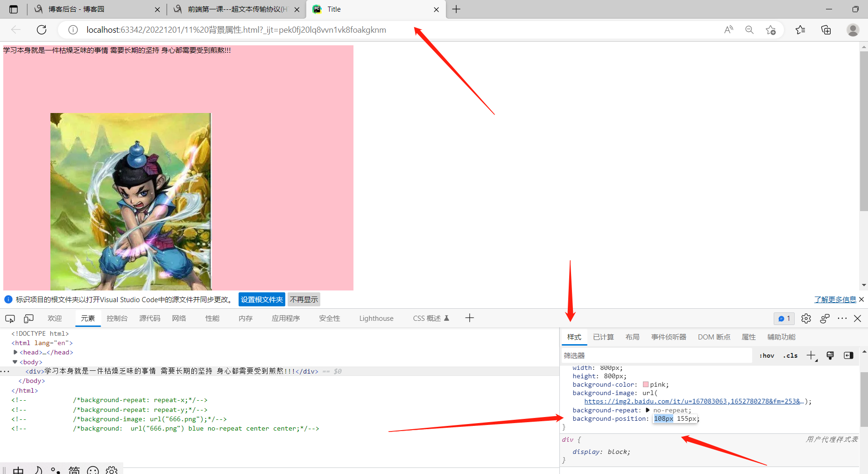Open the DevTools more options menu
This screenshot has width=868, height=474.
(x=842, y=318)
